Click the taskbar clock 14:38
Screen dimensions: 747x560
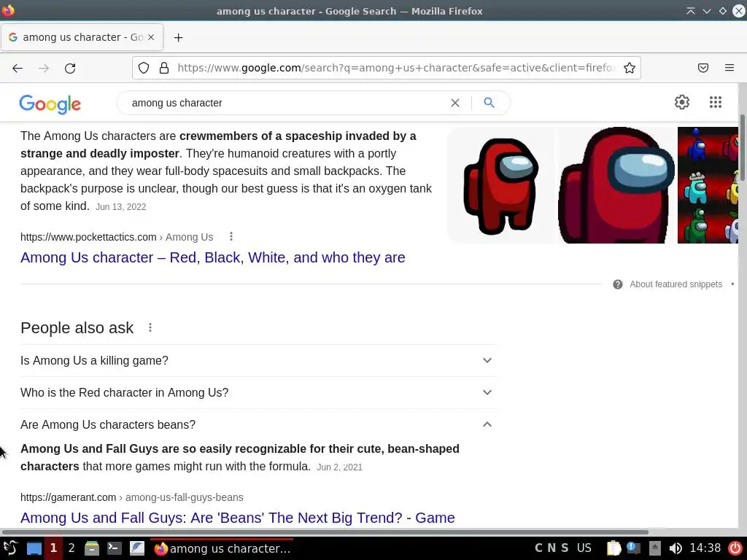[x=705, y=548]
